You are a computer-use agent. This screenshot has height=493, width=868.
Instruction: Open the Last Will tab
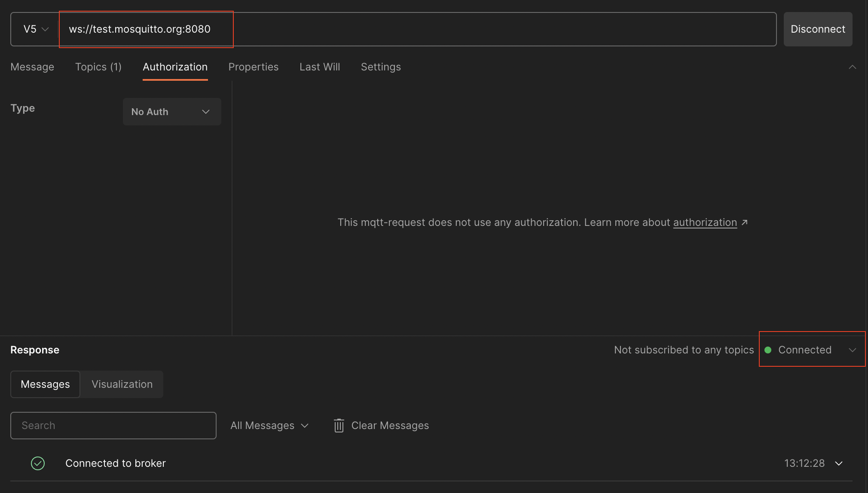click(320, 67)
